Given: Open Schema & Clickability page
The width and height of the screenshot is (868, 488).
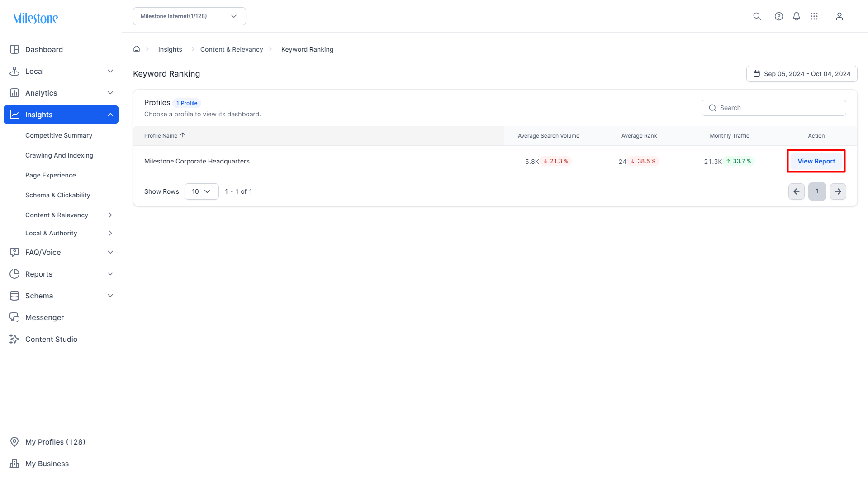Looking at the screenshot, I should pos(58,195).
